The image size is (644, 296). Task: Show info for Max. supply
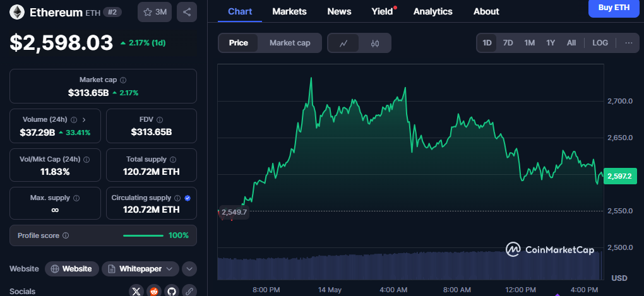click(x=76, y=198)
